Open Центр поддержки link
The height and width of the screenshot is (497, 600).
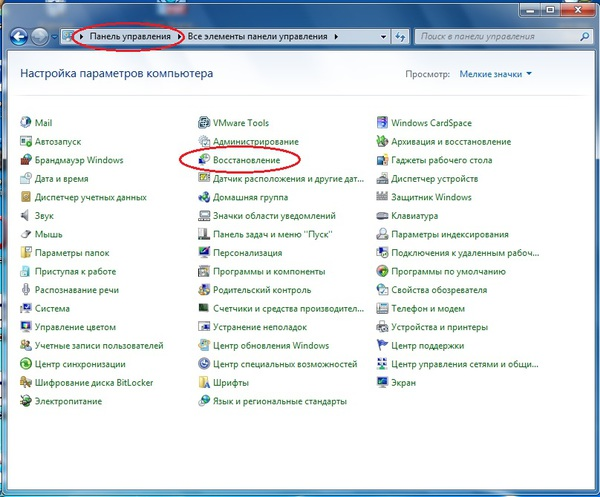pyautogui.click(x=427, y=345)
